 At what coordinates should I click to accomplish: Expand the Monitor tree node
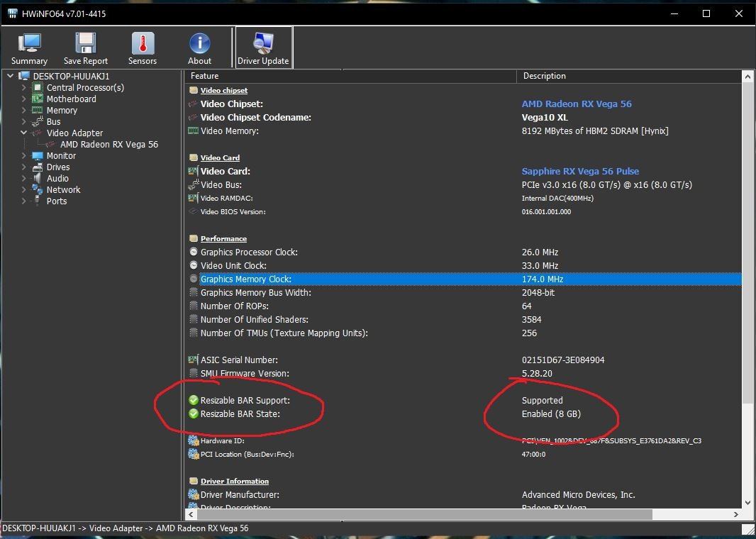[23, 156]
